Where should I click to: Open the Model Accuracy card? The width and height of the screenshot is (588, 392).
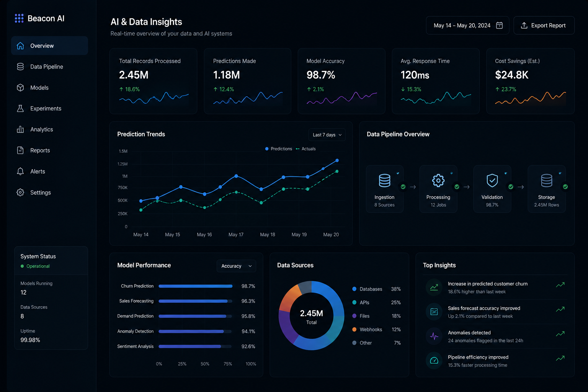[341, 81]
